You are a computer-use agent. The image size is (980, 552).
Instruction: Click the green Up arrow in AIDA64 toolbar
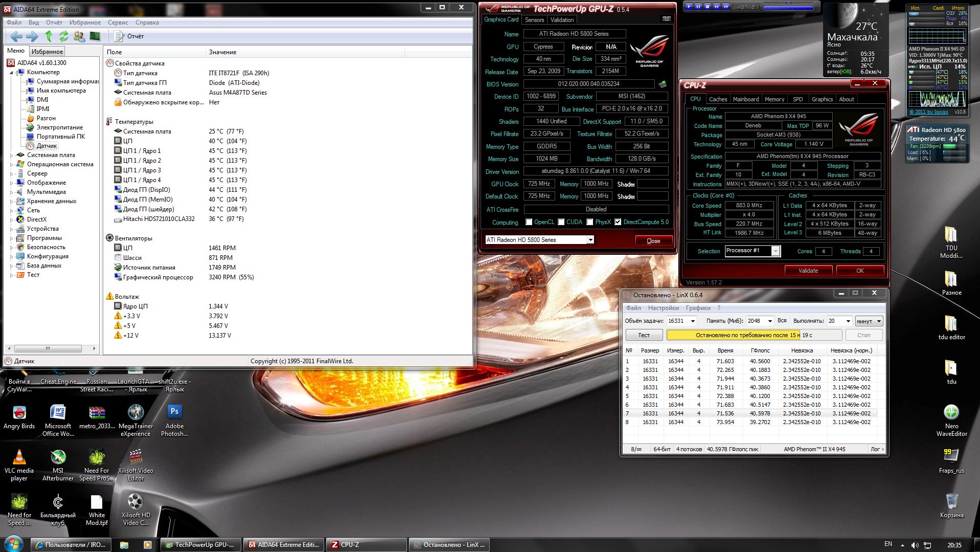(x=49, y=36)
